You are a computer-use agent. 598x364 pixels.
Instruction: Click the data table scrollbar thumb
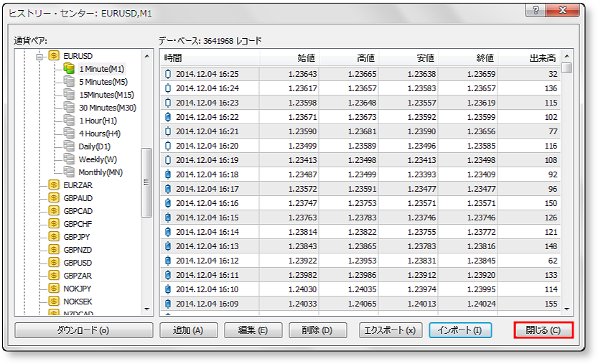coord(567,68)
